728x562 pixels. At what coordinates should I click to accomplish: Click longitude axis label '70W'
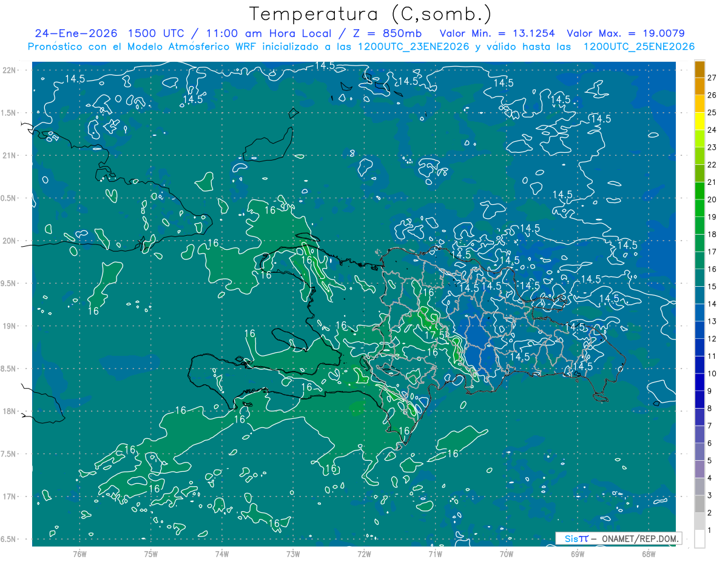(x=506, y=554)
